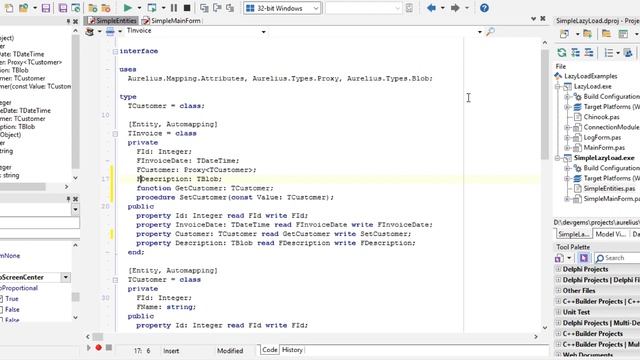The height and width of the screenshot is (360, 640).
Task: Click the Open file folder icon
Action: 24,8
